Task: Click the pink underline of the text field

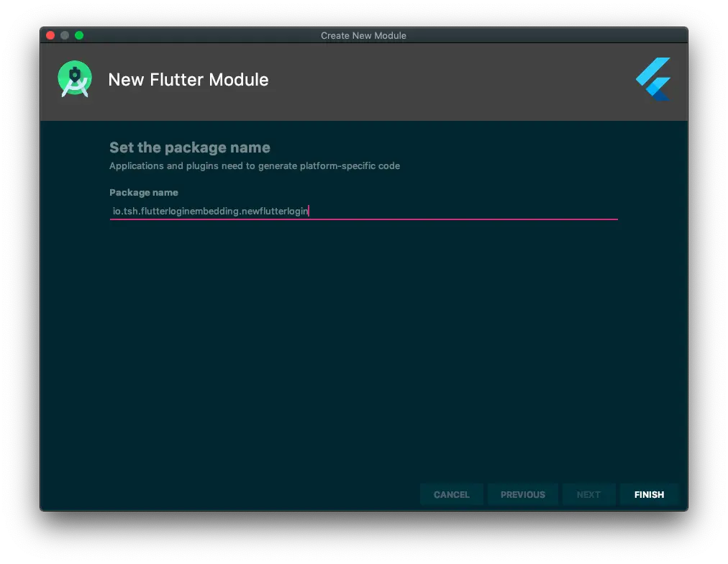Action: click(363, 218)
